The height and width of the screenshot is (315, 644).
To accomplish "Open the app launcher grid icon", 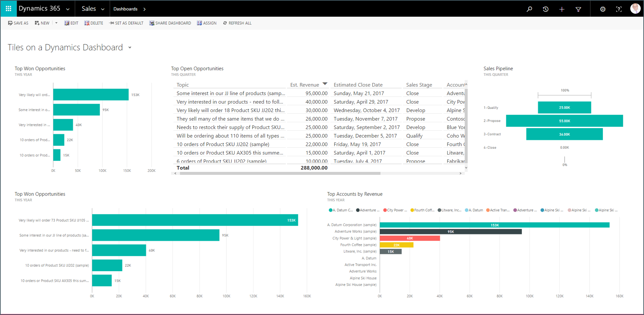I will 8,9.
